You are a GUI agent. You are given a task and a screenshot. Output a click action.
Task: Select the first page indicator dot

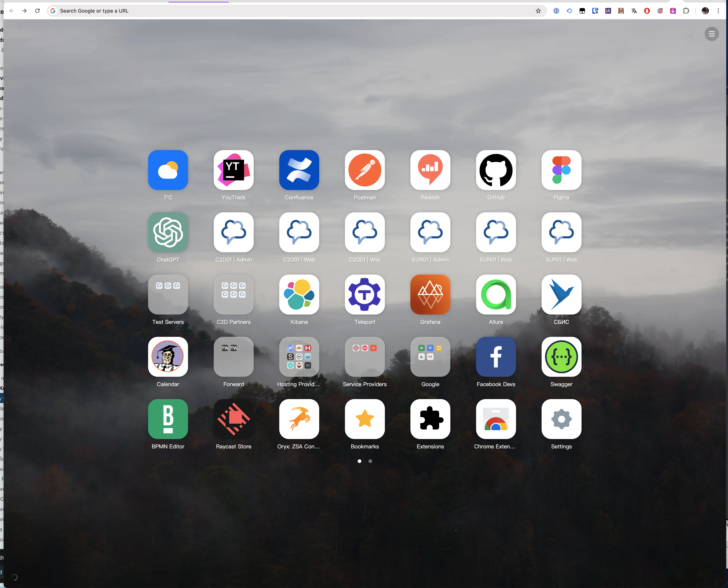pyautogui.click(x=360, y=461)
